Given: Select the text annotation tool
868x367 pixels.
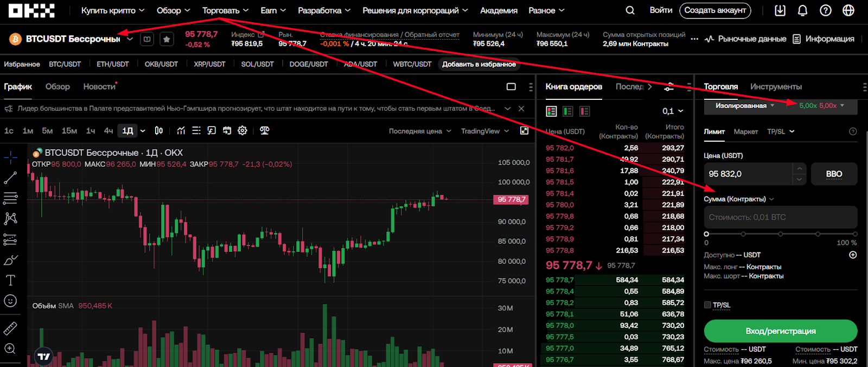Looking at the screenshot, I should point(10,280).
